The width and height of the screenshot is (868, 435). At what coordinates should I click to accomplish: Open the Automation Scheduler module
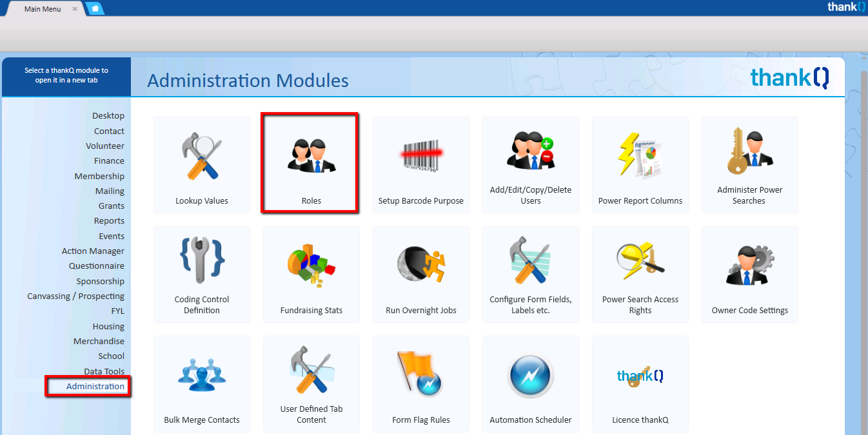coord(531,384)
